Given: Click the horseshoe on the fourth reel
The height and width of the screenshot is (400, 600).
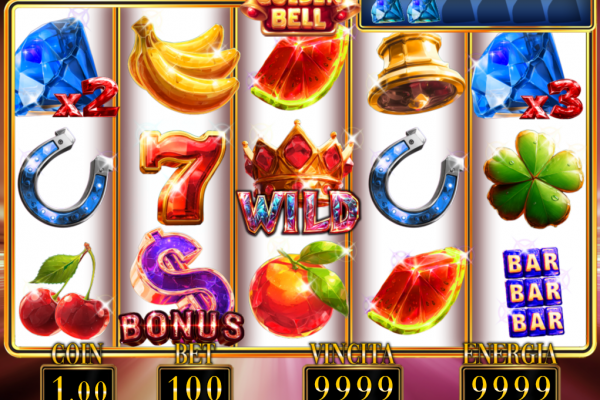Looking at the screenshot, I should click(x=417, y=177).
